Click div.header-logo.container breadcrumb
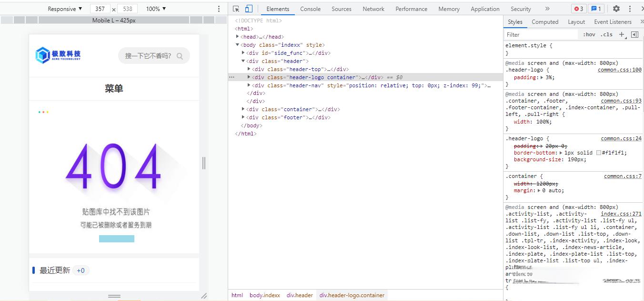644x301 pixels. pos(352,295)
